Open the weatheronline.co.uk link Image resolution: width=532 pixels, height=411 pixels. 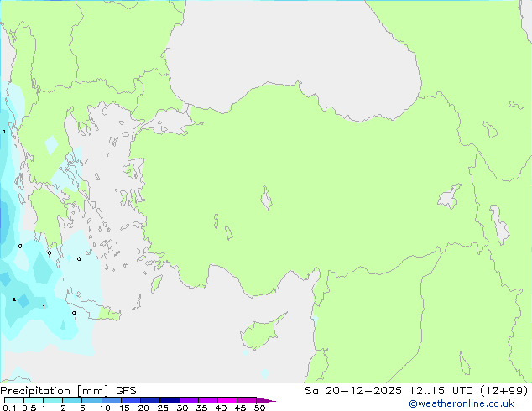pyautogui.click(x=462, y=403)
